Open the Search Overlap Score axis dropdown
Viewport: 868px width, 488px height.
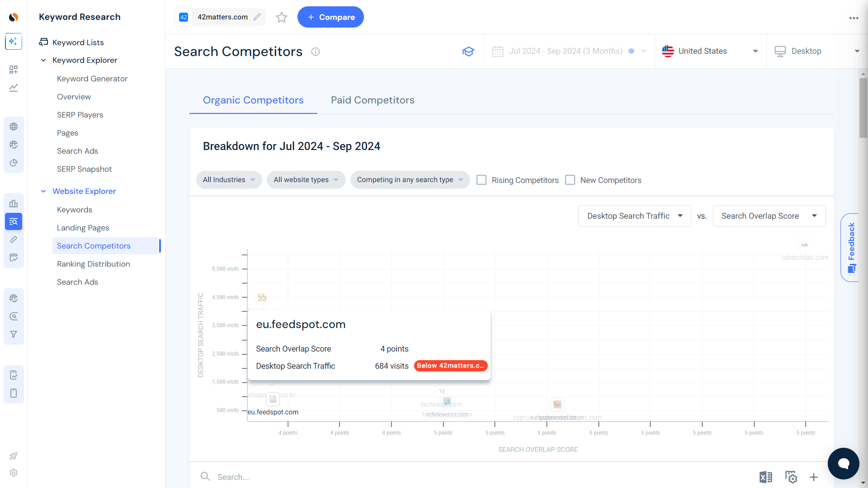coord(769,216)
